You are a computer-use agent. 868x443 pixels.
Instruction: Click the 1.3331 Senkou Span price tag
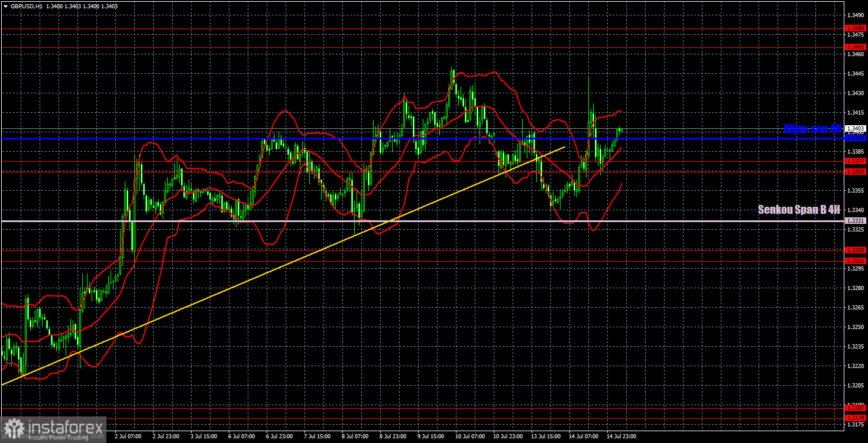[856, 221]
